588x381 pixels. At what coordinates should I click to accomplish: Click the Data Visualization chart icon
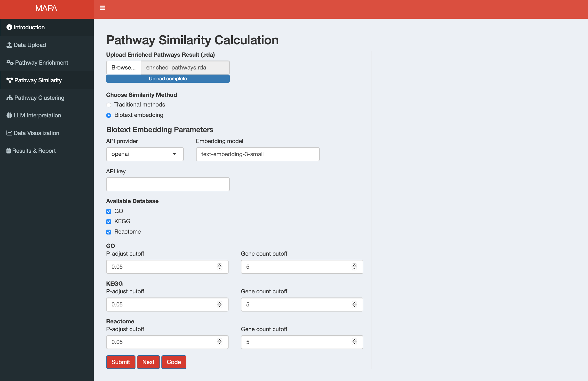(x=9, y=133)
